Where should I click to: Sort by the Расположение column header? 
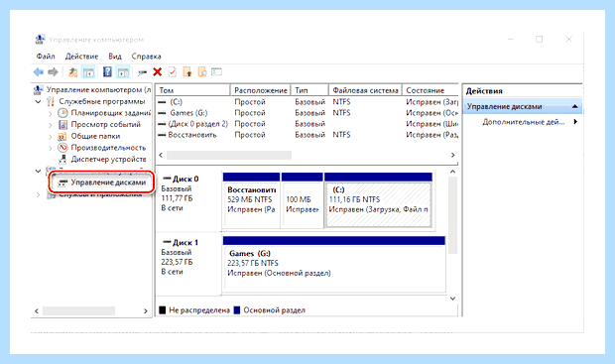261,90
